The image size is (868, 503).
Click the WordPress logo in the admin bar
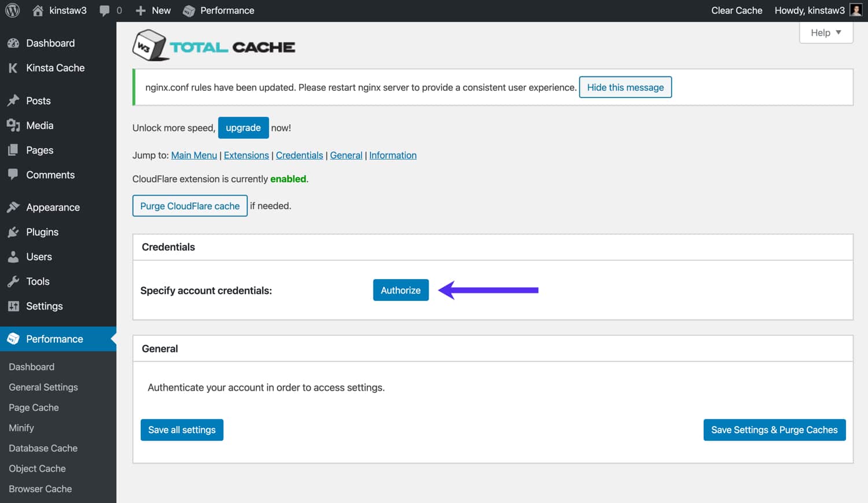(x=12, y=10)
